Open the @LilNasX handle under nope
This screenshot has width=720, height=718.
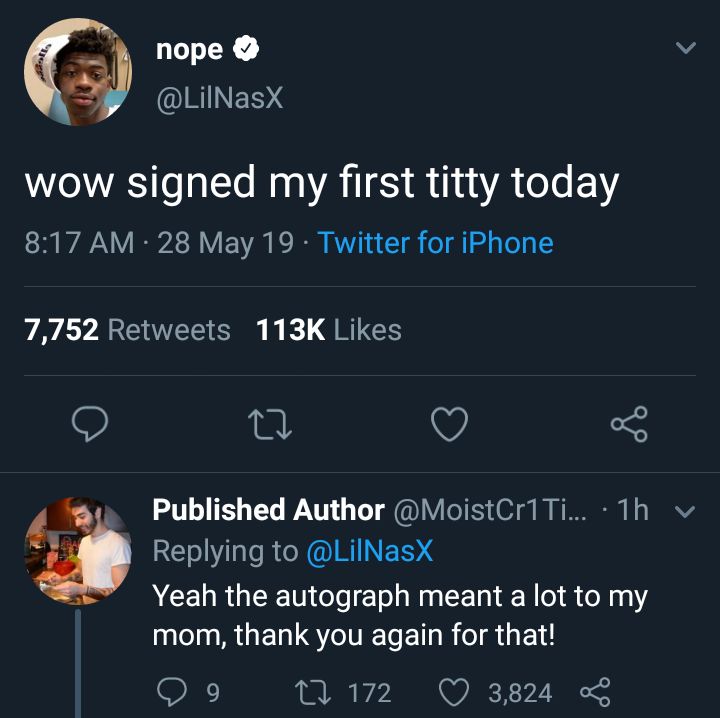click(x=220, y=98)
